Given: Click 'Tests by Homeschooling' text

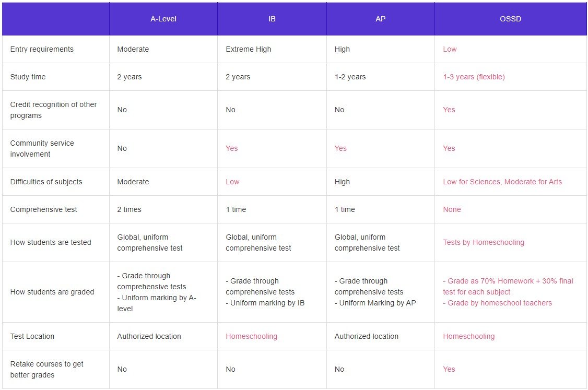Looking at the screenshot, I should coord(484,242).
